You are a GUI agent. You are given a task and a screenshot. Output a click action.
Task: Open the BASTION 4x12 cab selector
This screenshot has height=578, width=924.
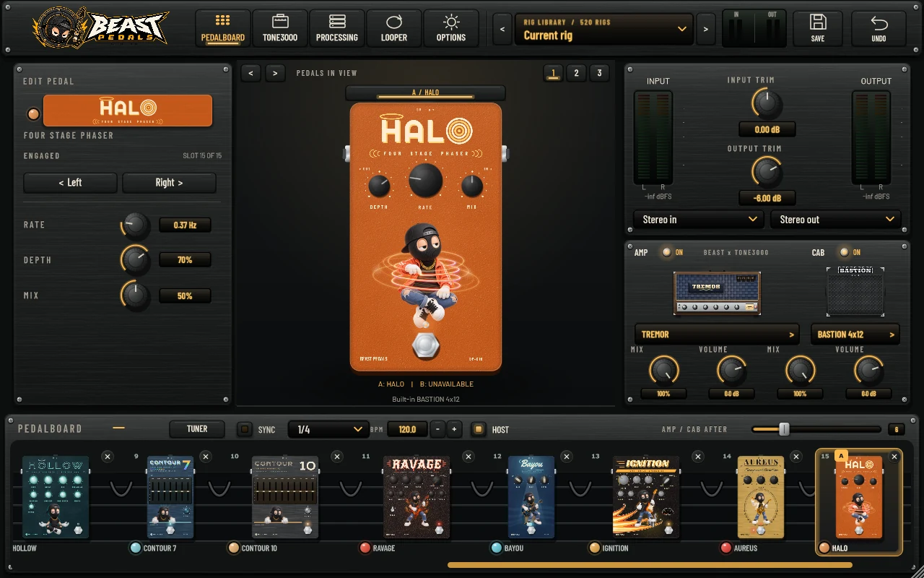click(855, 335)
